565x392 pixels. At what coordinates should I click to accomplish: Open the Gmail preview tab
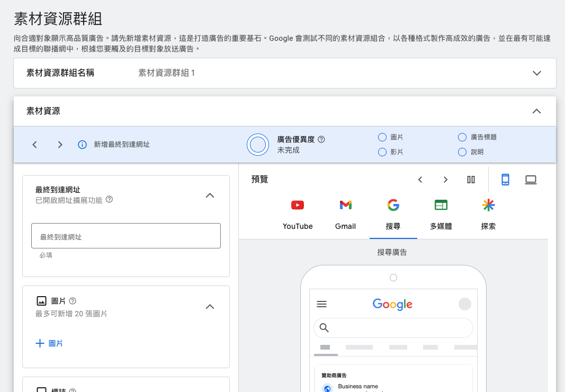[345, 215]
